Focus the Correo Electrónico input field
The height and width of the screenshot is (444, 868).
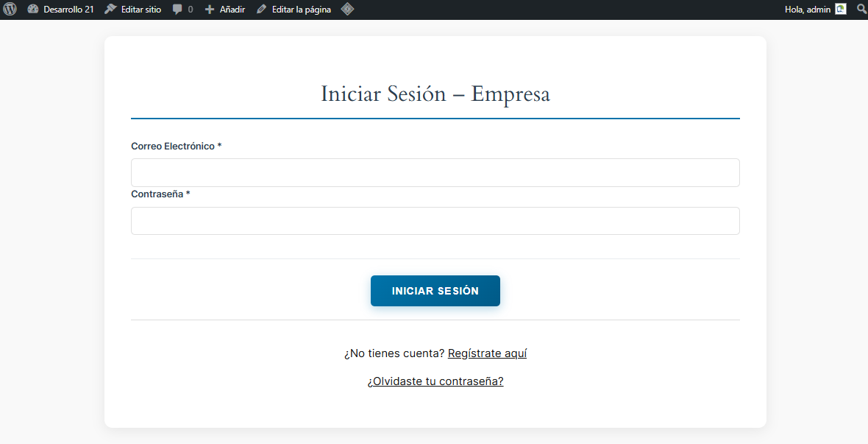[x=435, y=172]
